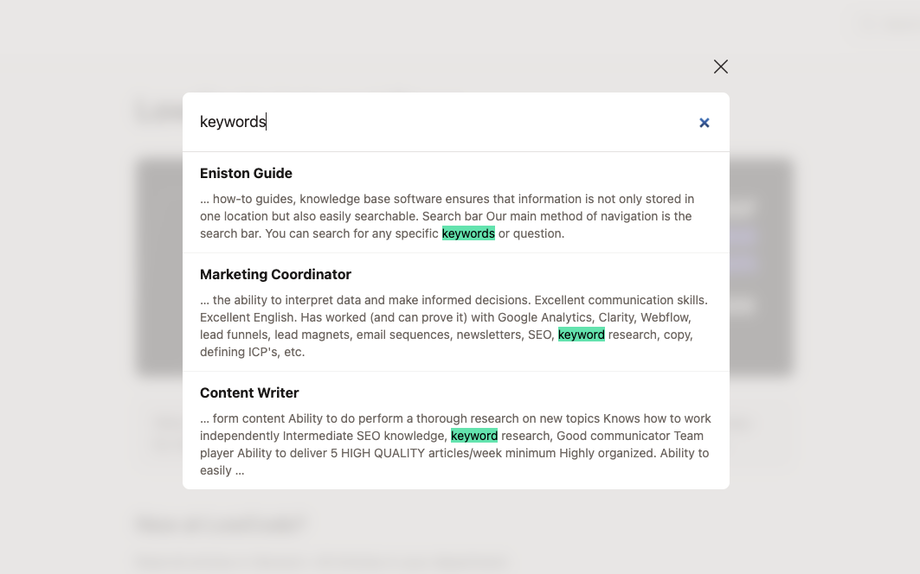Click "or question." ending Eniston Guide snippet
The image size is (920, 574).
pyautogui.click(x=531, y=233)
